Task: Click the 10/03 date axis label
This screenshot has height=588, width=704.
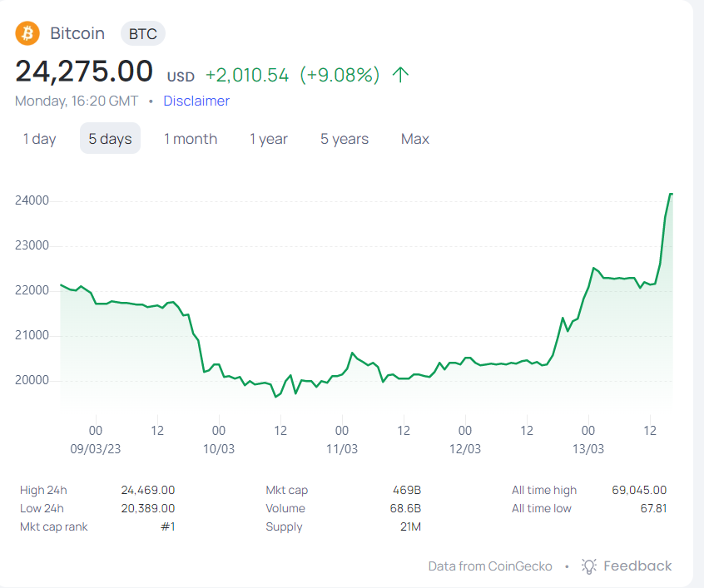Action: coord(219,449)
